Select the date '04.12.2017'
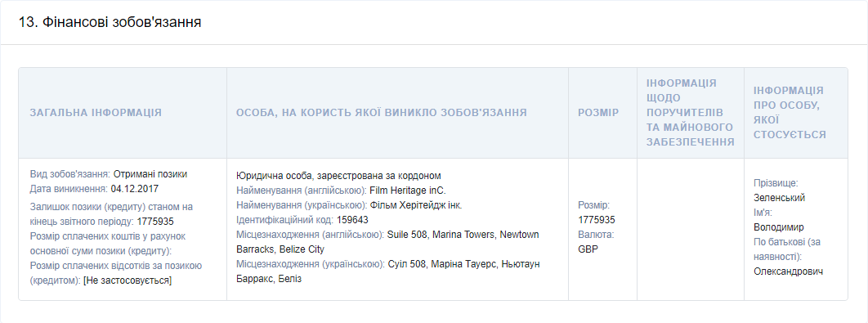This screenshot has width=868, height=323. (135, 189)
